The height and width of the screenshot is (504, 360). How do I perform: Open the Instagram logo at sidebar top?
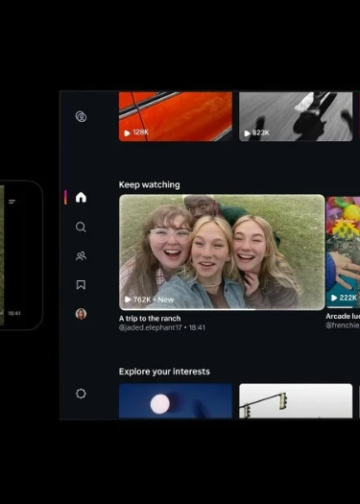tap(81, 117)
